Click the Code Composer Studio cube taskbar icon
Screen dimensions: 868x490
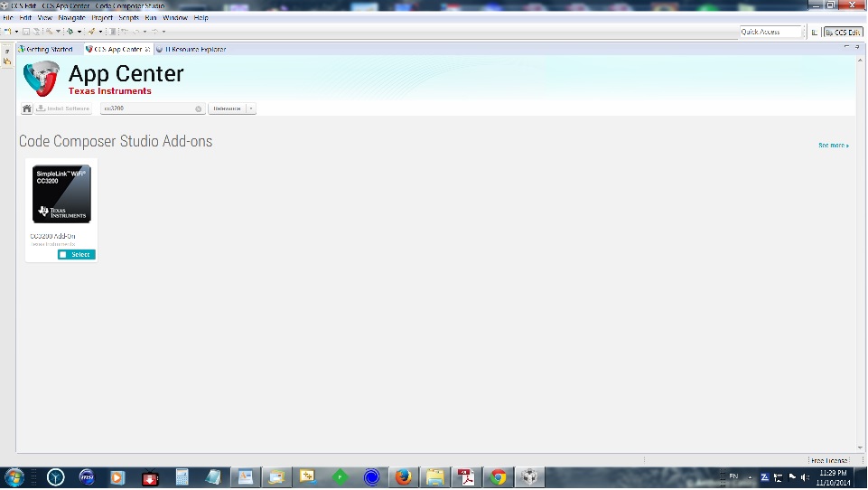[x=530, y=477]
